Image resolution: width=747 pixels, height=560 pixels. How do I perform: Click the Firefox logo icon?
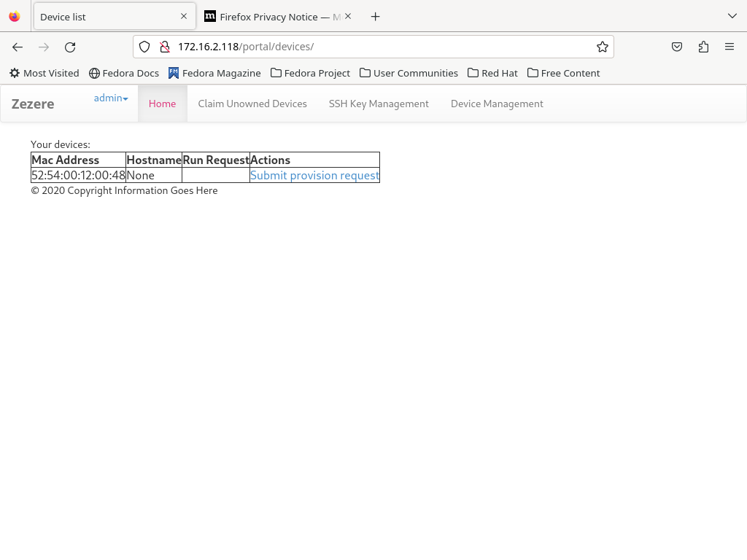[15, 17]
